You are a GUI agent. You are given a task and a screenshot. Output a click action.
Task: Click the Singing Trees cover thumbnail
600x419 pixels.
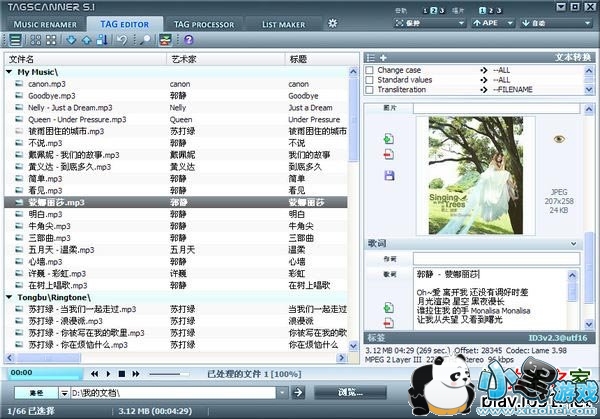[476, 175]
